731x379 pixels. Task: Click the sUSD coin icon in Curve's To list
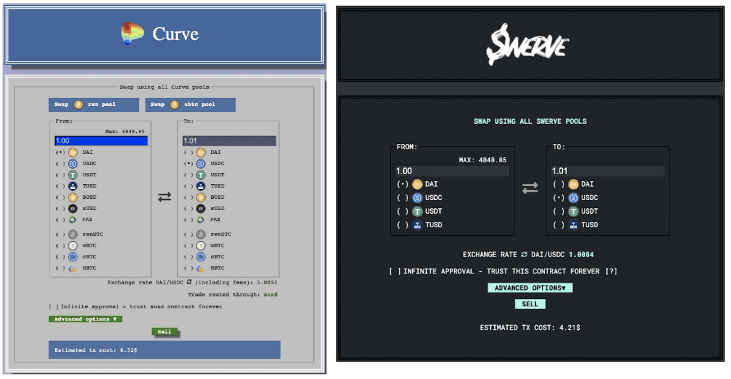click(x=200, y=208)
